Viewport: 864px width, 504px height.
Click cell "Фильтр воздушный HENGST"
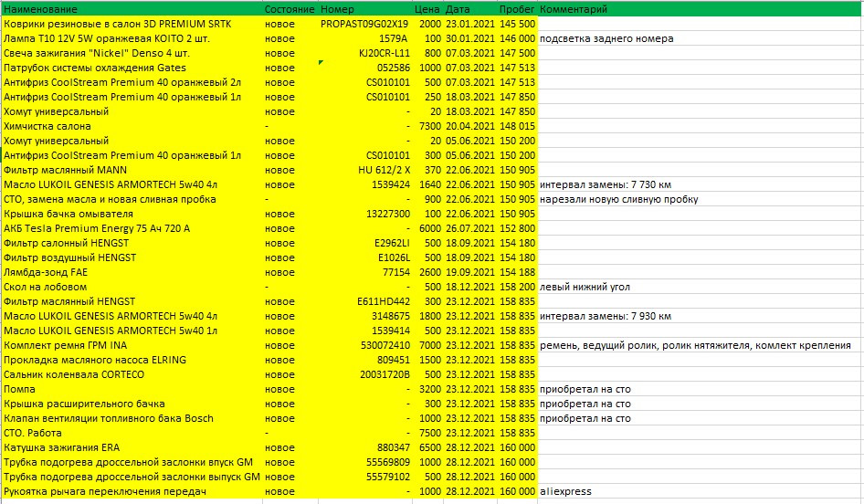132,257
